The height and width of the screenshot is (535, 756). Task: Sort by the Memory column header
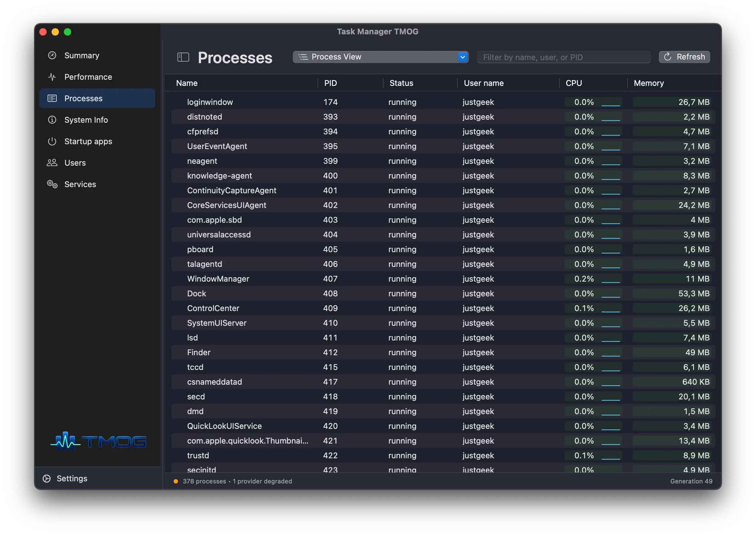[649, 83]
